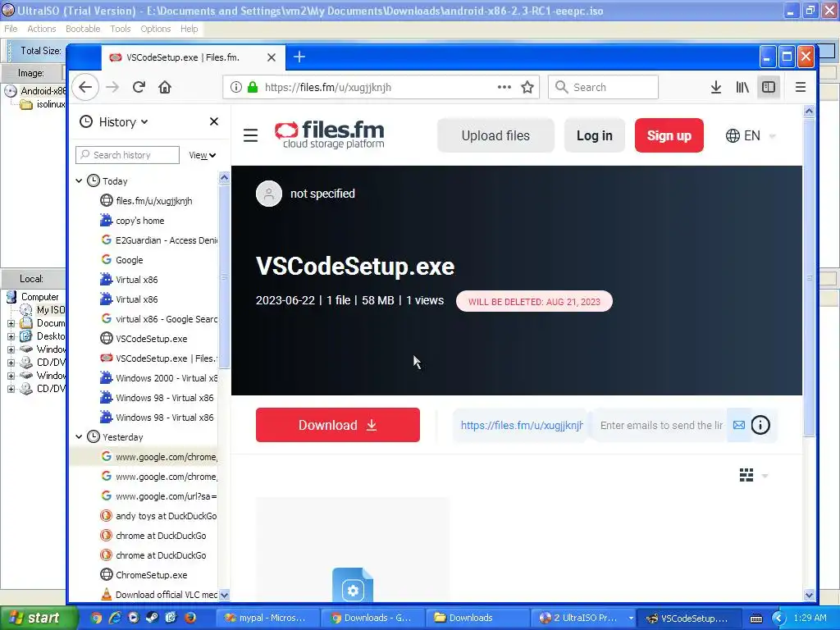The width and height of the screenshot is (840, 630).
Task: Close the History sidebar with the X
Action: 214,121
